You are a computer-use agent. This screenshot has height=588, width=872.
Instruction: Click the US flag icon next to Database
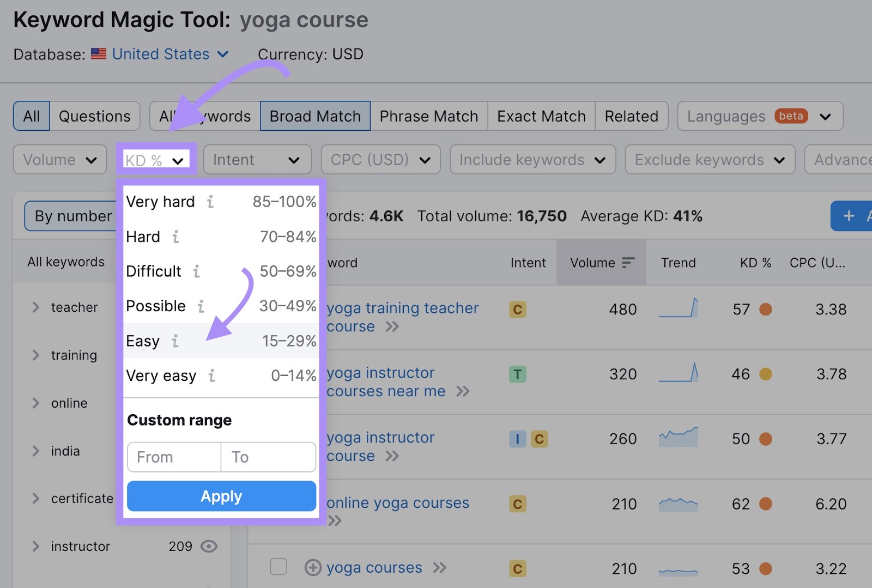(x=98, y=54)
